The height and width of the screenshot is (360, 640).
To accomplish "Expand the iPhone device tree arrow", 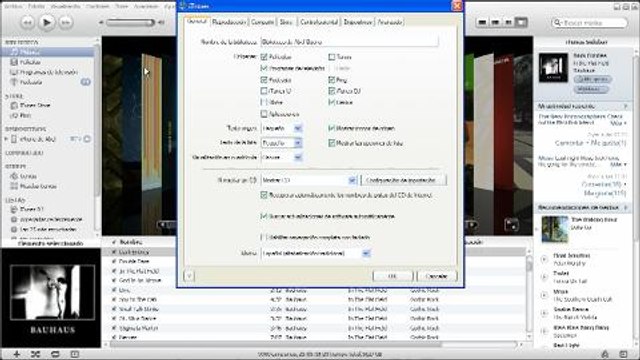I will pos(6,139).
